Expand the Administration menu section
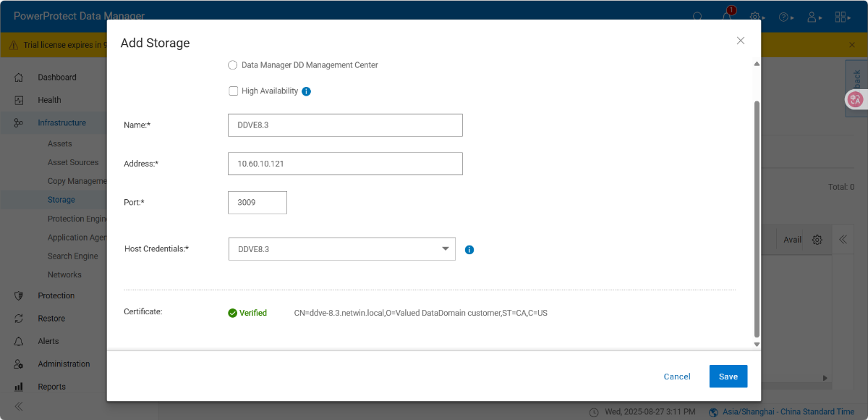 click(x=64, y=364)
